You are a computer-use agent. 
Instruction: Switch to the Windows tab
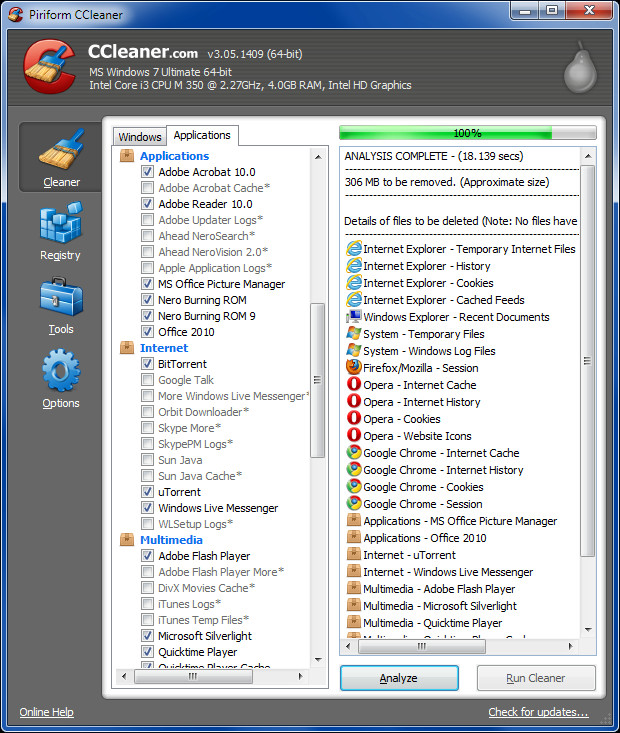point(139,137)
